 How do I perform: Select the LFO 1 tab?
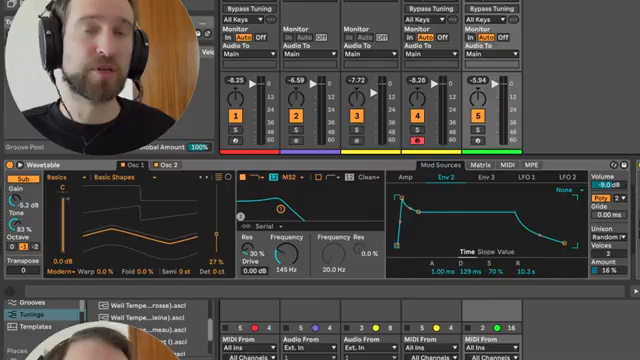(x=527, y=177)
